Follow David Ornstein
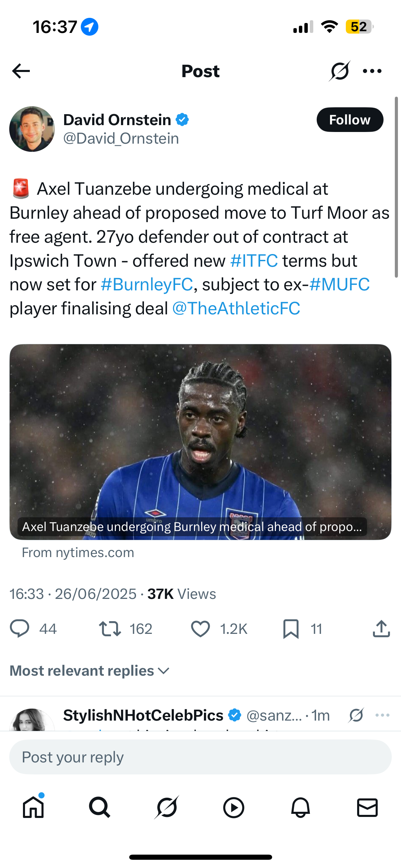The width and height of the screenshot is (401, 868). [x=350, y=120]
